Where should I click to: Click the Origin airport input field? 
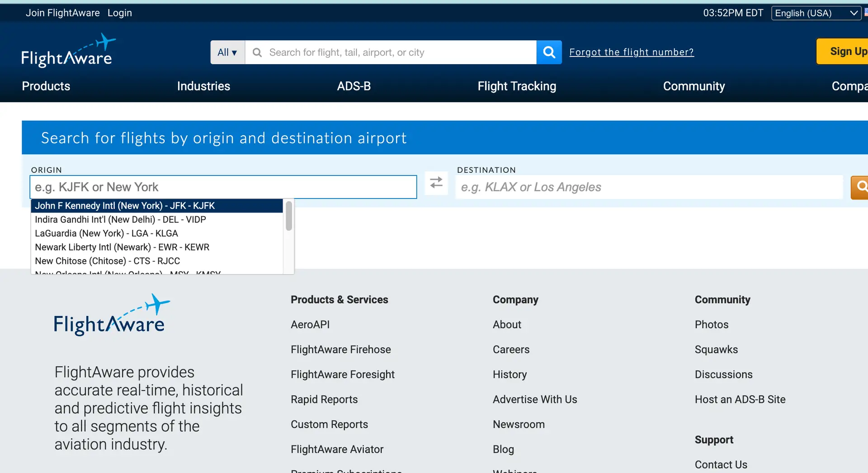click(223, 187)
